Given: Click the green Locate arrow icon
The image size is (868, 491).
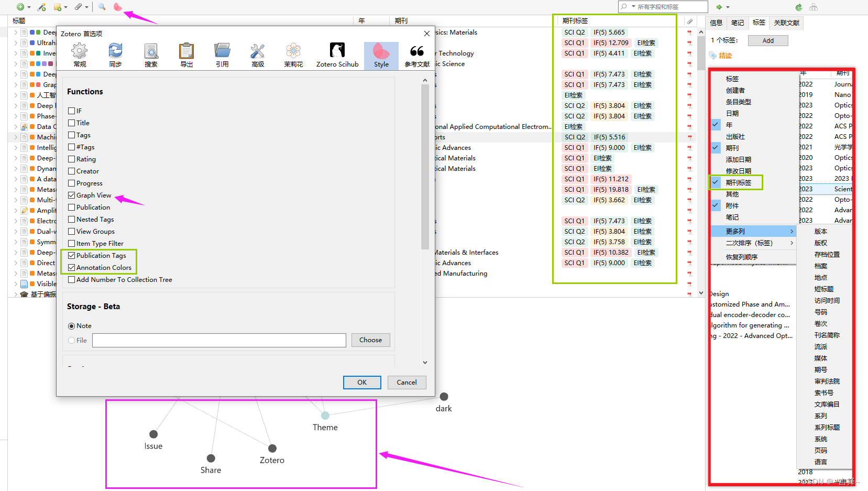Looking at the screenshot, I should (719, 7).
